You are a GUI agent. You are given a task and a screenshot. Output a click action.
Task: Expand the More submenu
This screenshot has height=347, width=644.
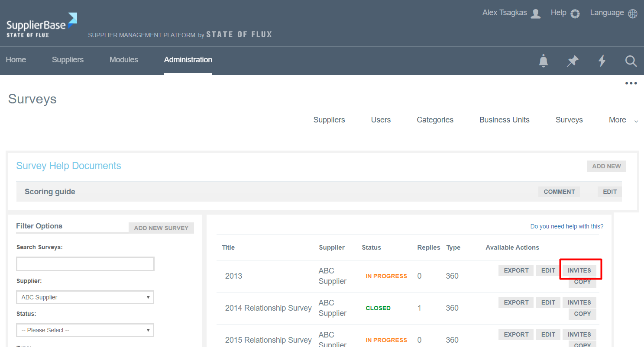point(623,120)
